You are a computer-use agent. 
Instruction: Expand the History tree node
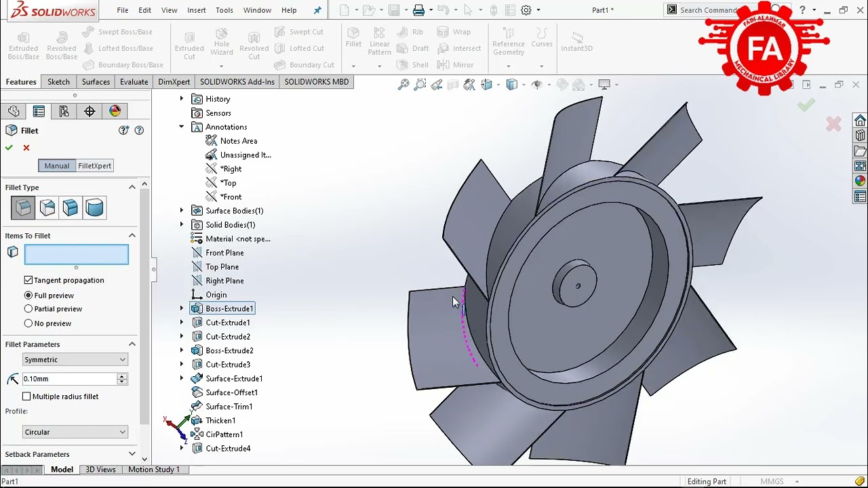point(181,99)
